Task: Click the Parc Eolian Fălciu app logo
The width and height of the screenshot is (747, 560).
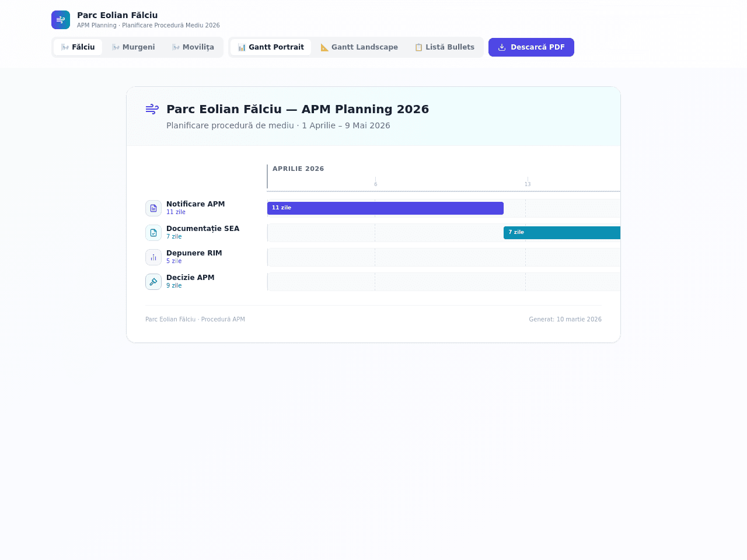Action: point(61,20)
